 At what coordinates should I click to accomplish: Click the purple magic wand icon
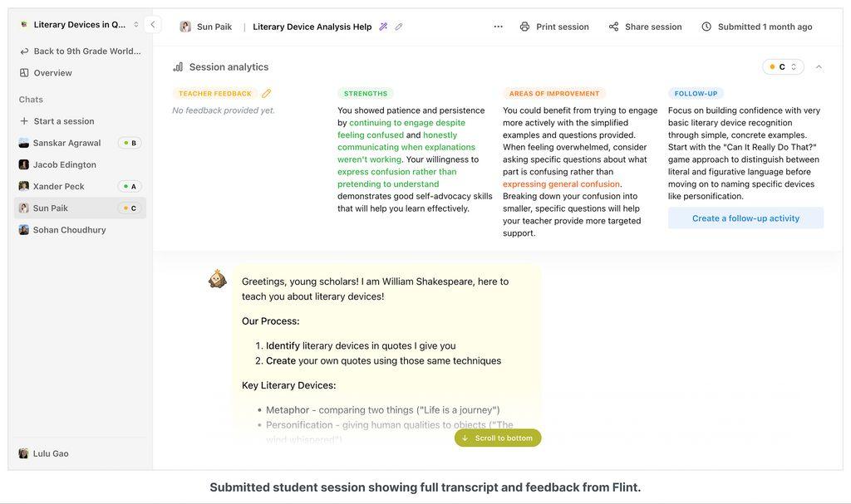(x=383, y=26)
